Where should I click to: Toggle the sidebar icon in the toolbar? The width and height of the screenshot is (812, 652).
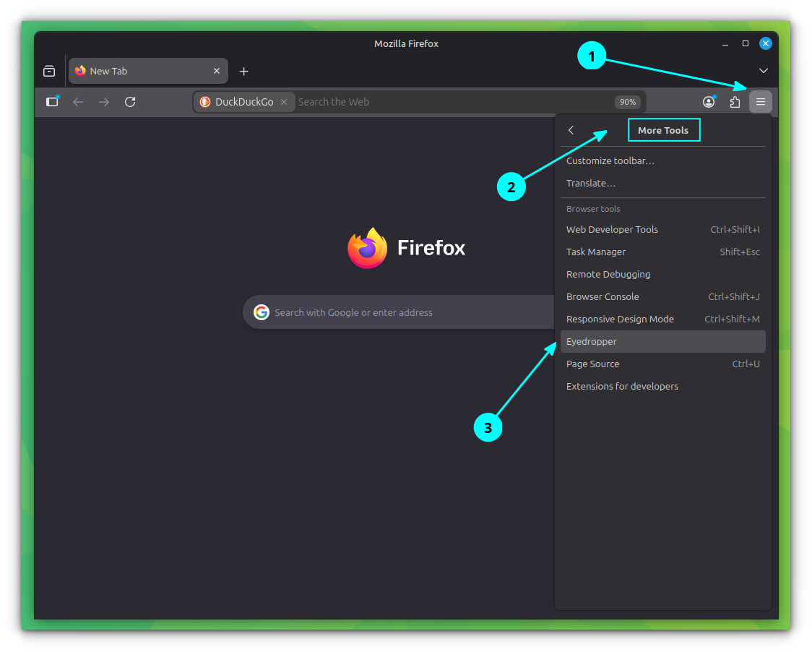pyautogui.click(x=52, y=102)
